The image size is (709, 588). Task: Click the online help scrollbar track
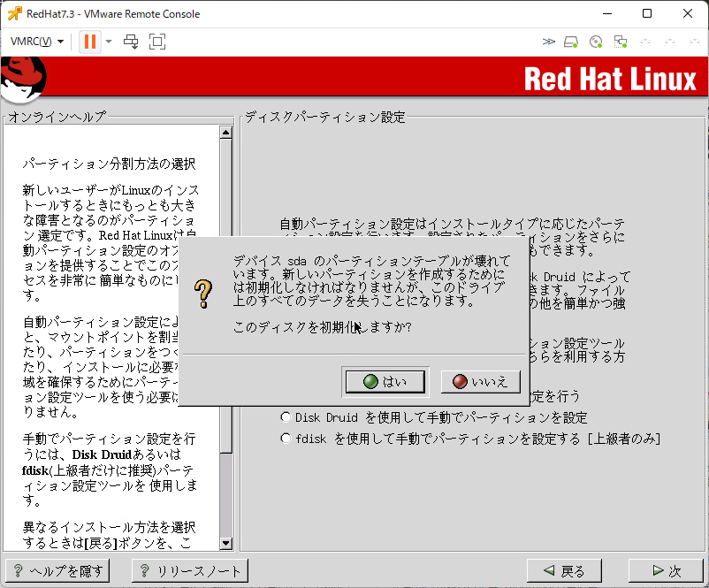pos(225,495)
